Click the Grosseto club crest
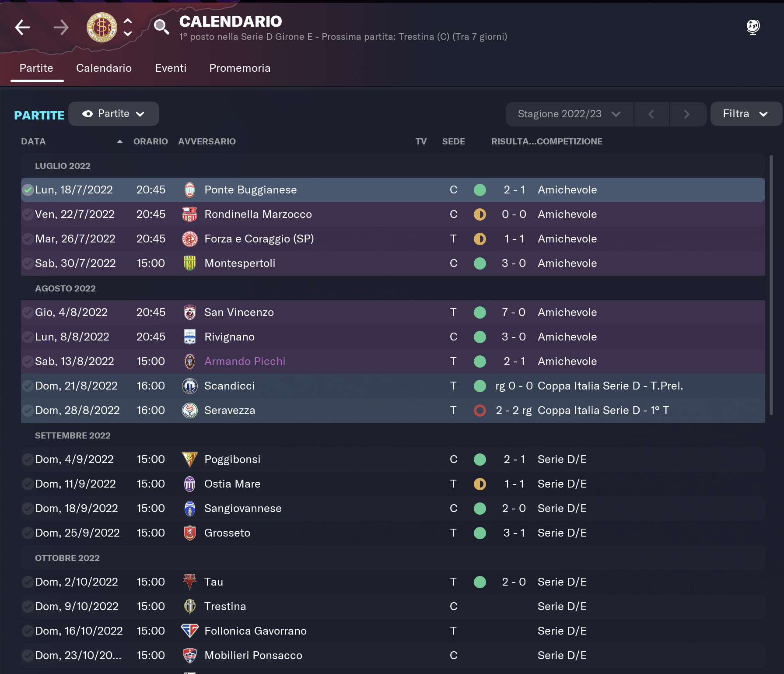This screenshot has width=784, height=674. pyautogui.click(x=189, y=533)
